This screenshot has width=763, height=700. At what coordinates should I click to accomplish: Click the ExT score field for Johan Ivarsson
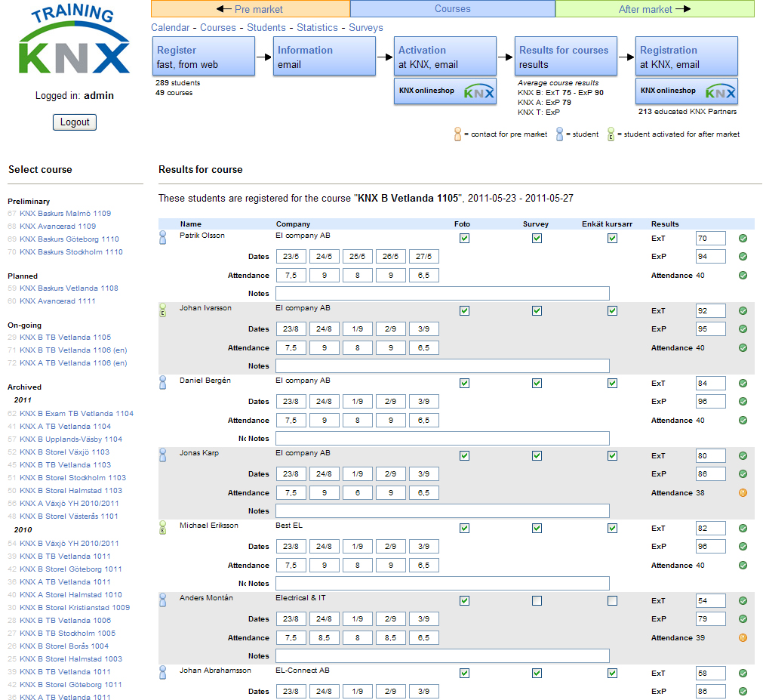tap(710, 311)
